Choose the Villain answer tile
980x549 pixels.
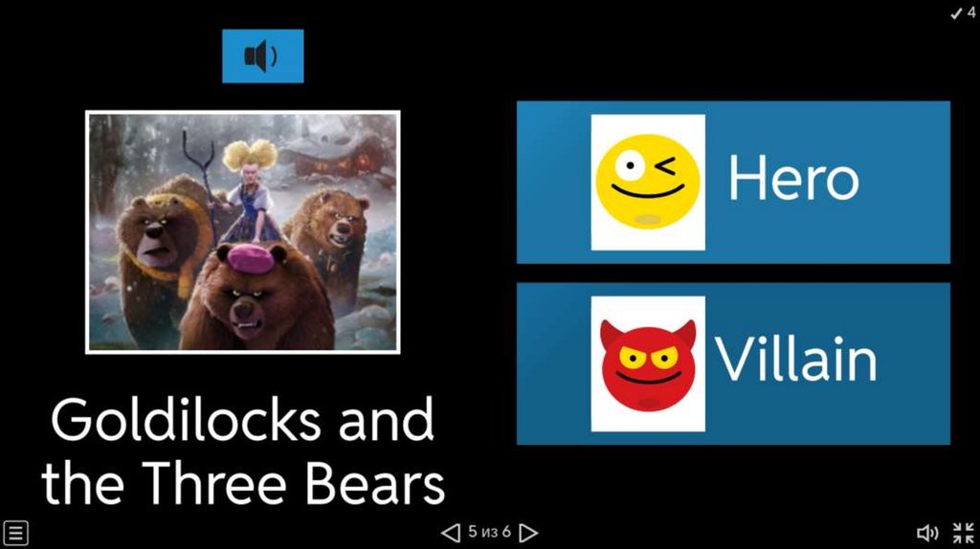pyautogui.click(x=733, y=363)
